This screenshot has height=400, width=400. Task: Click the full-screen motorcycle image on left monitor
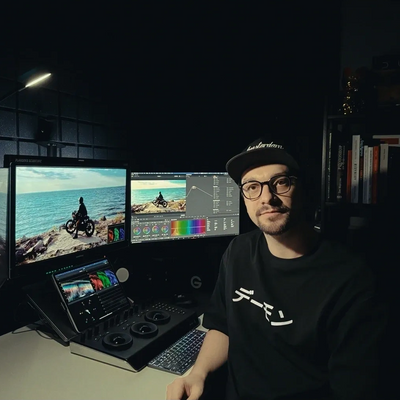point(70,215)
